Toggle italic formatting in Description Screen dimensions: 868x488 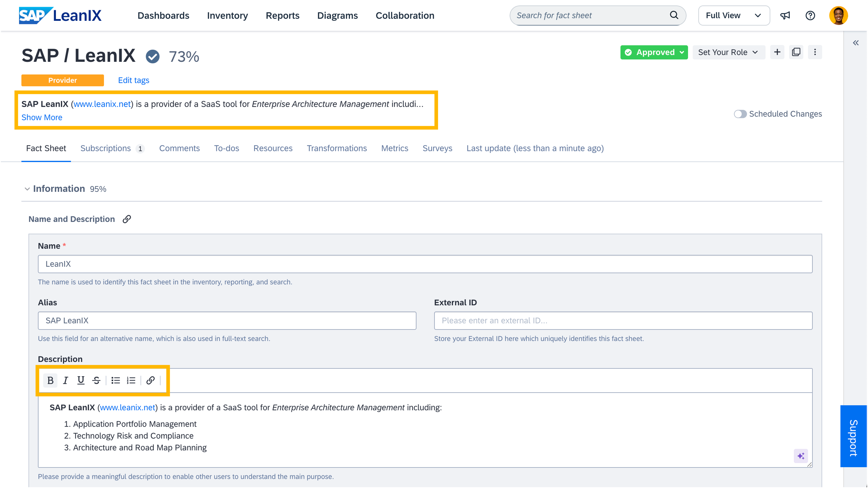click(65, 380)
